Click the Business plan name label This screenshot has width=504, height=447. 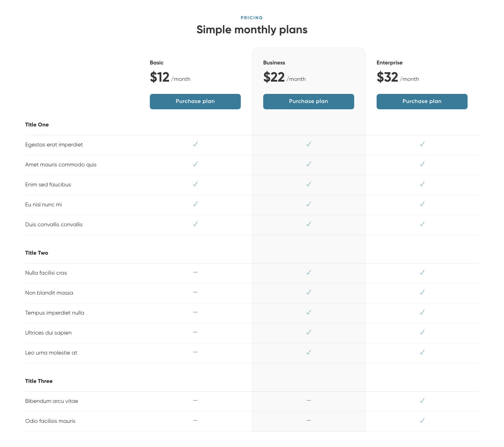(274, 63)
